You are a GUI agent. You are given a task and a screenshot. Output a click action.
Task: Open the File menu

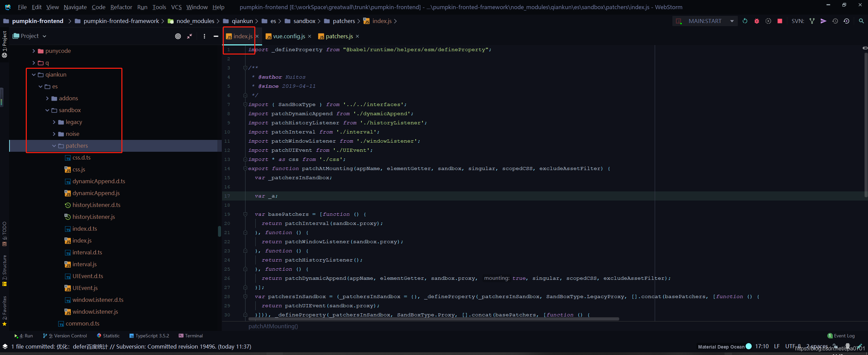[x=22, y=7]
